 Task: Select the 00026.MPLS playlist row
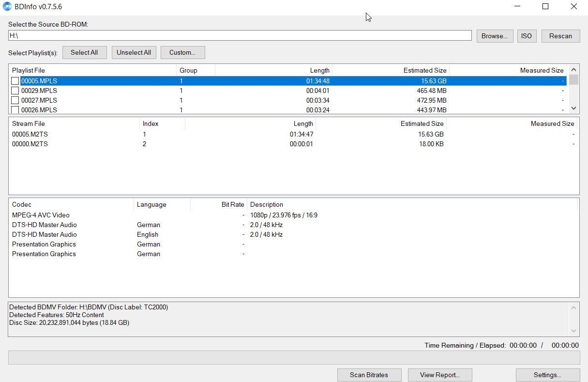(289, 110)
